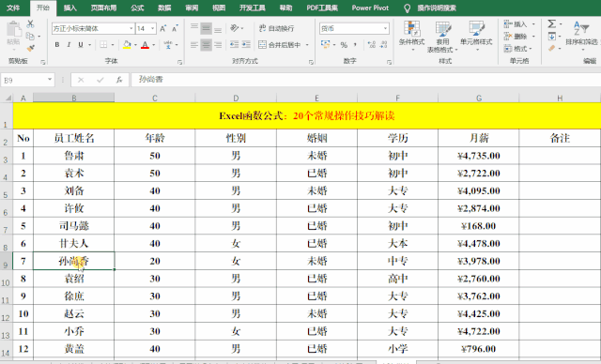
Task: Open fill color dropdown arrow
Action: click(135, 45)
